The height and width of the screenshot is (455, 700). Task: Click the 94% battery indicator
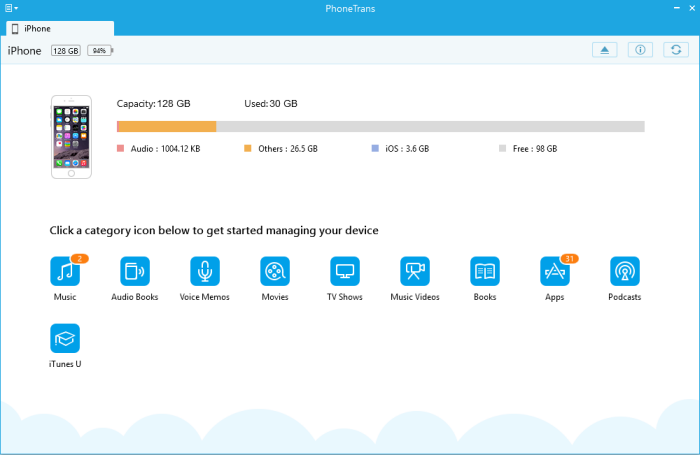[100, 50]
